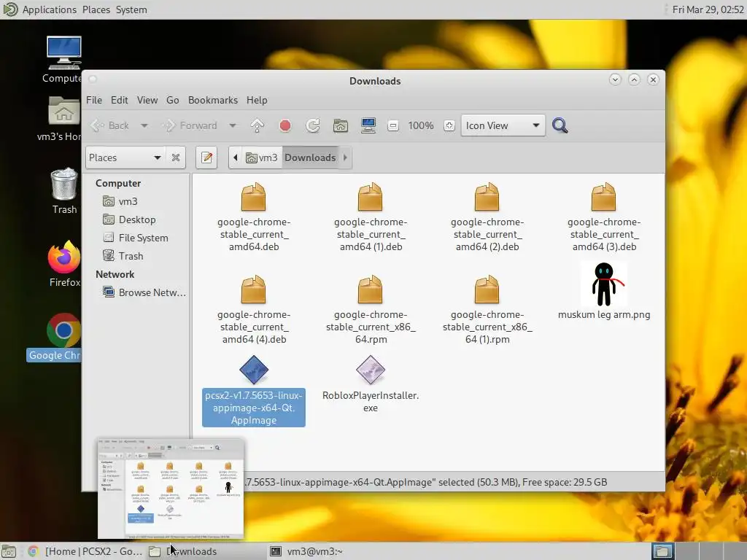Click the workspace switcher in the bottom panel
This screenshot has height=560, width=747.
pos(698,551)
